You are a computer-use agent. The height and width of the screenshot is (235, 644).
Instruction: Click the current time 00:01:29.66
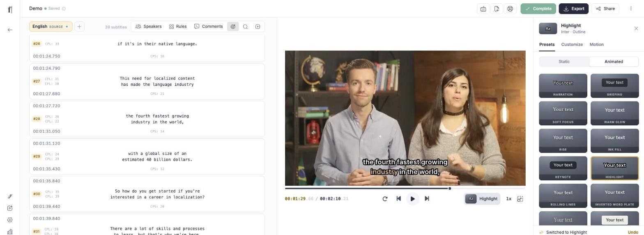coord(299,199)
